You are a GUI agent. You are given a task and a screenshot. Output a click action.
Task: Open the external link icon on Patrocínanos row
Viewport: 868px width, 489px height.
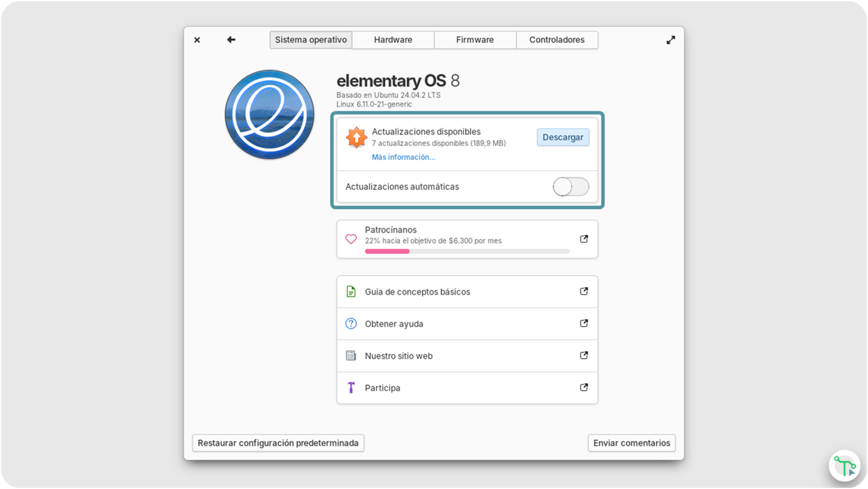pyautogui.click(x=584, y=239)
